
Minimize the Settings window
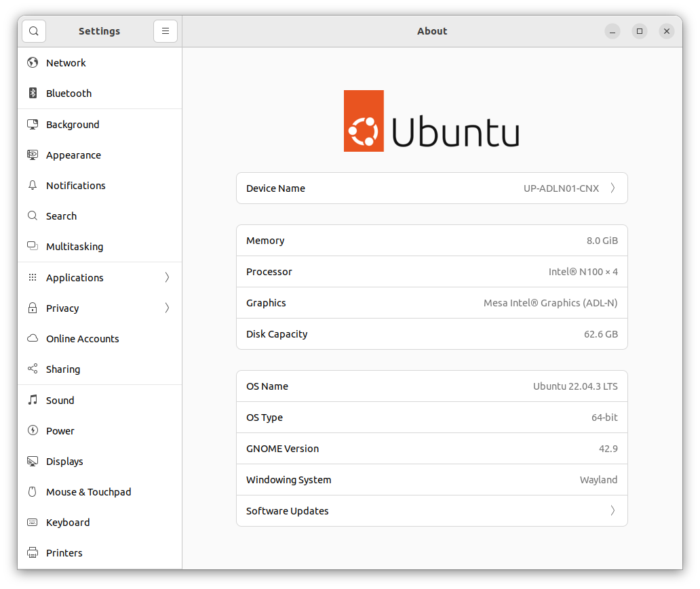tap(612, 31)
